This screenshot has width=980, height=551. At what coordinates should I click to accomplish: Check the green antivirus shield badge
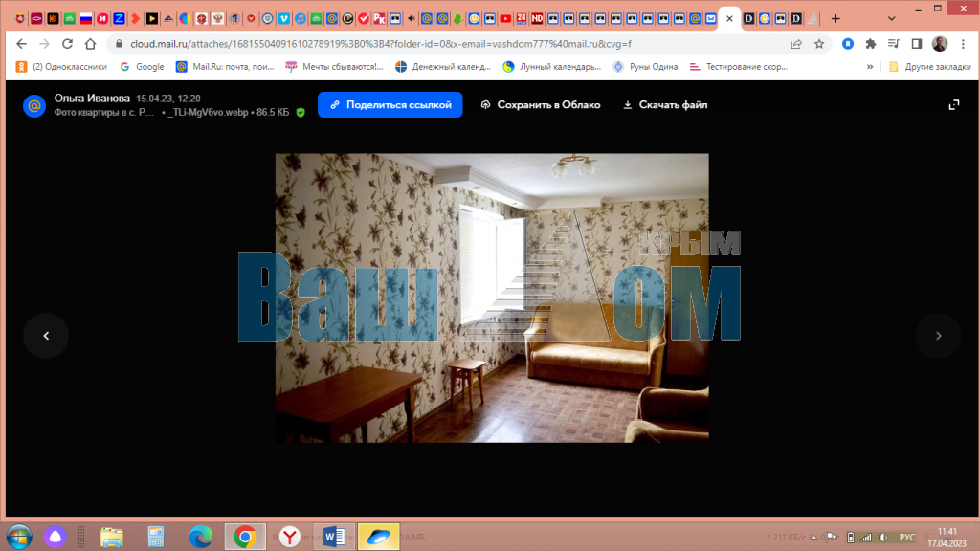pyautogui.click(x=301, y=113)
